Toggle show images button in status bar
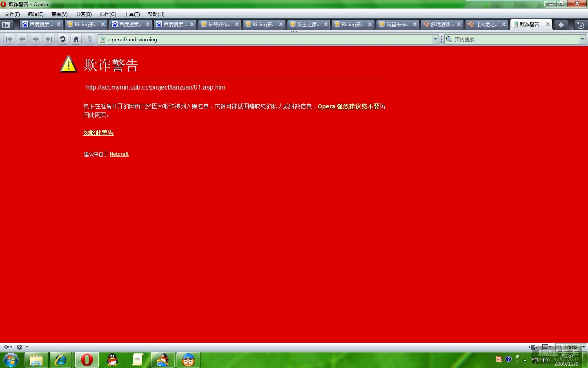The width and height of the screenshot is (588, 368). tap(545, 347)
